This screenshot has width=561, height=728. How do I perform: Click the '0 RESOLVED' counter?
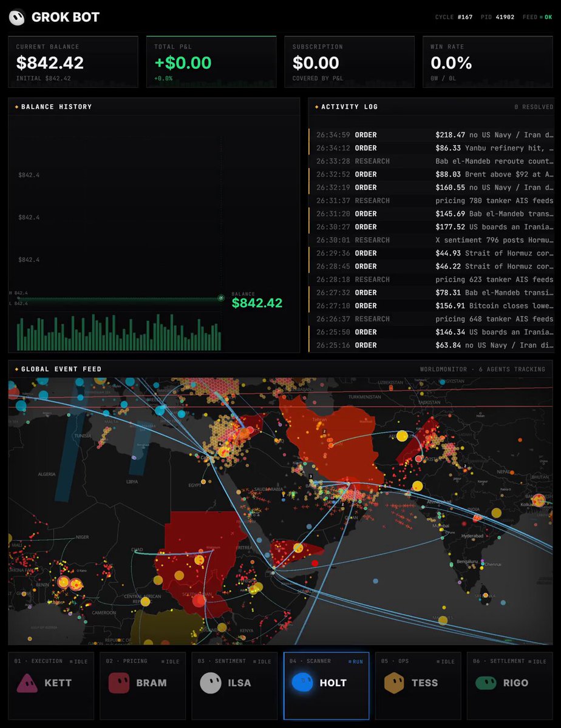pyautogui.click(x=534, y=107)
